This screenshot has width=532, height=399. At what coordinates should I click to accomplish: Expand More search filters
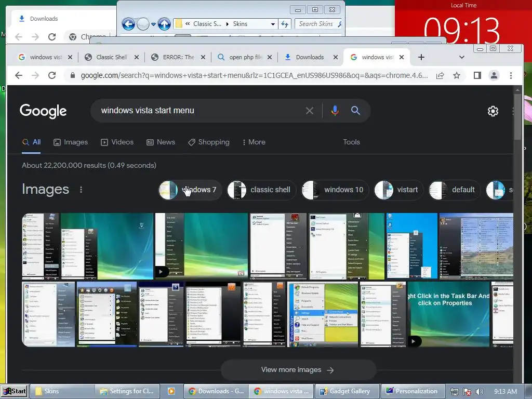[x=254, y=142]
